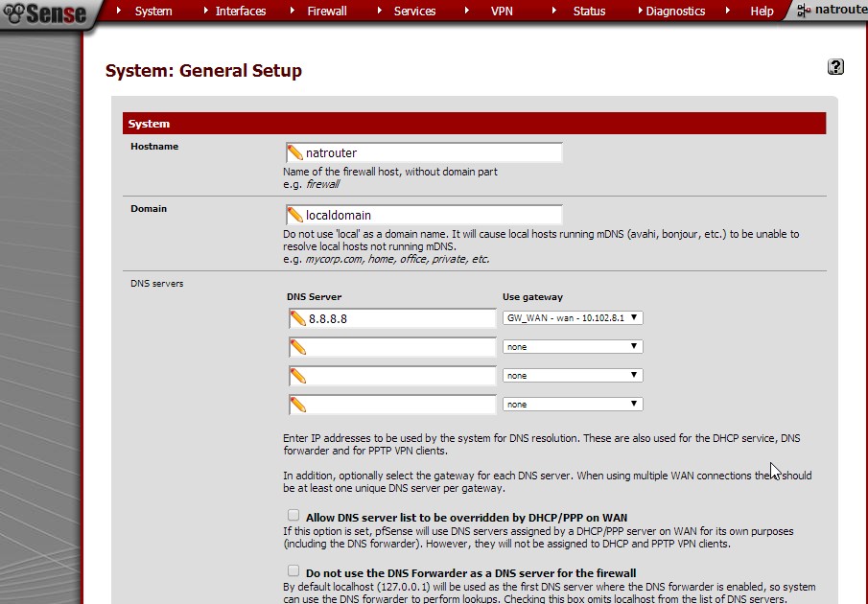Open the VPN menu

coord(502,12)
